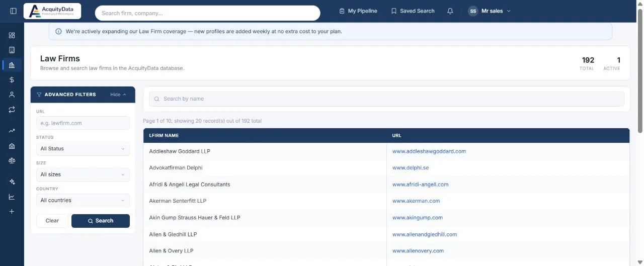Click the LFIRM NAME column header
Image resolution: width=644 pixels, height=266 pixels.
click(164, 136)
